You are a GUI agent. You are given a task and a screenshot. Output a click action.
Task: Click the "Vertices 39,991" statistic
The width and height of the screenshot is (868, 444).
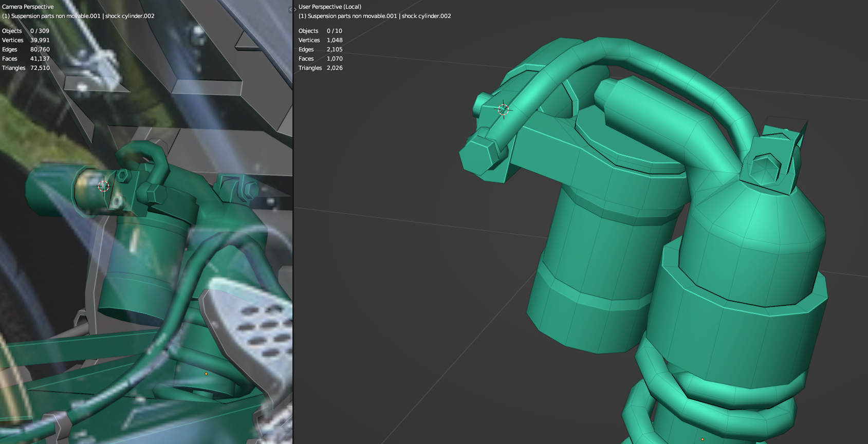tap(26, 40)
